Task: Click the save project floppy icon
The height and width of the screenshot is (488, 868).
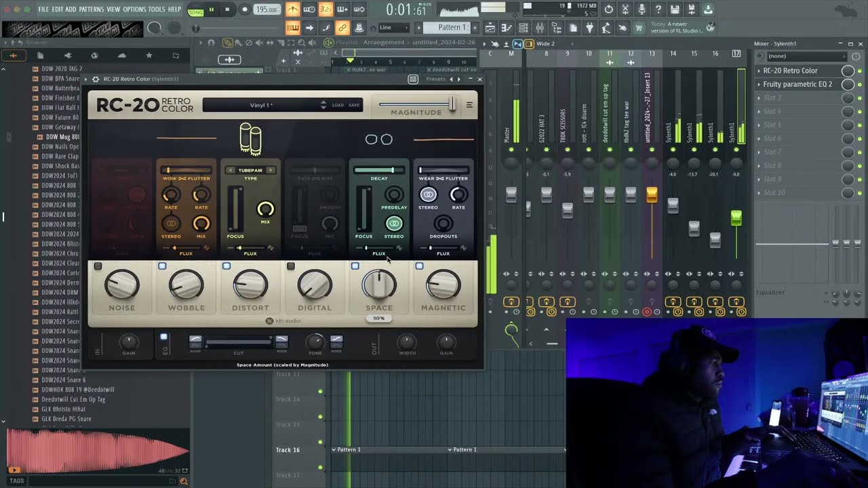Action: point(675,9)
